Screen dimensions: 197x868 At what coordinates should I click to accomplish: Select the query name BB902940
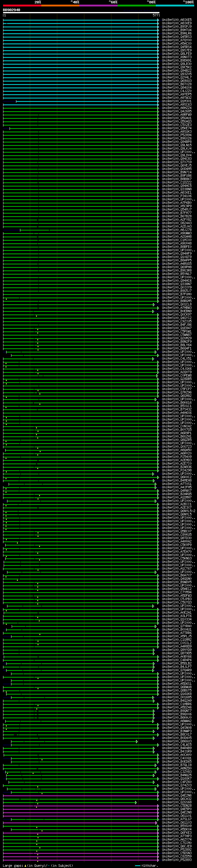pyautogui.click(x=11, y=10)
